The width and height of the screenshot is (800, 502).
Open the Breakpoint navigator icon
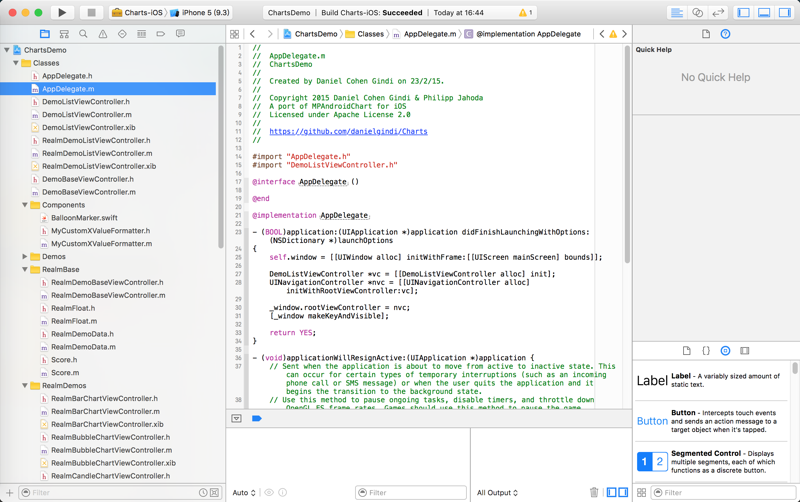point(160,34)
